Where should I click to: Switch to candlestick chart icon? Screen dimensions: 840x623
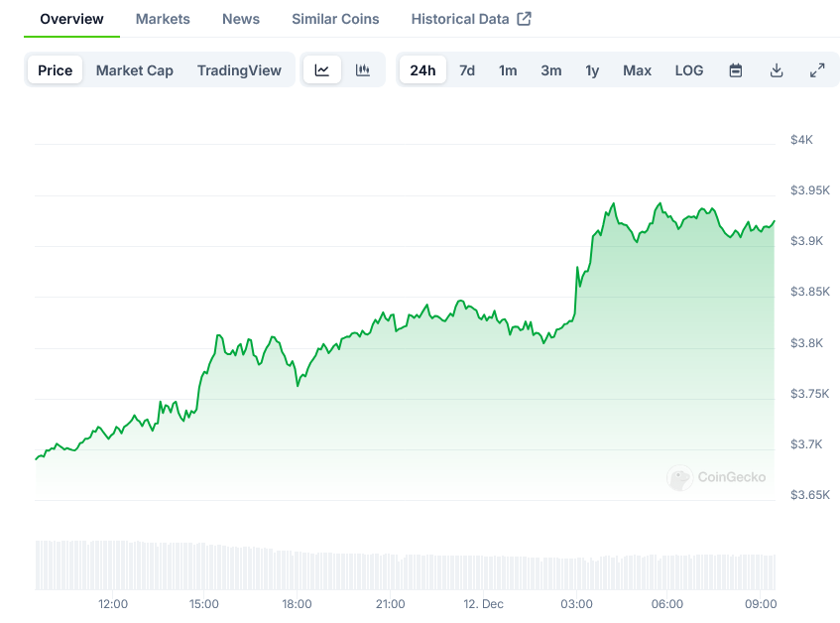(x=363, y=70)
